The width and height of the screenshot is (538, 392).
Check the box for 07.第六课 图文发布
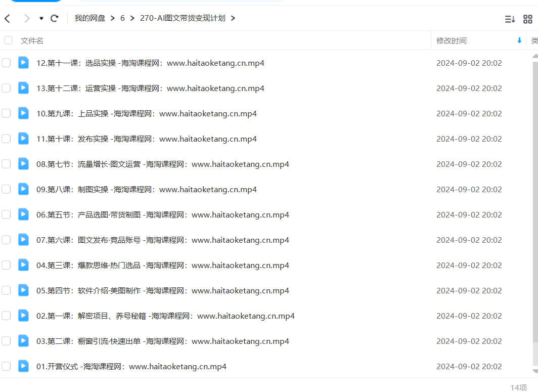tap(6, 240)
